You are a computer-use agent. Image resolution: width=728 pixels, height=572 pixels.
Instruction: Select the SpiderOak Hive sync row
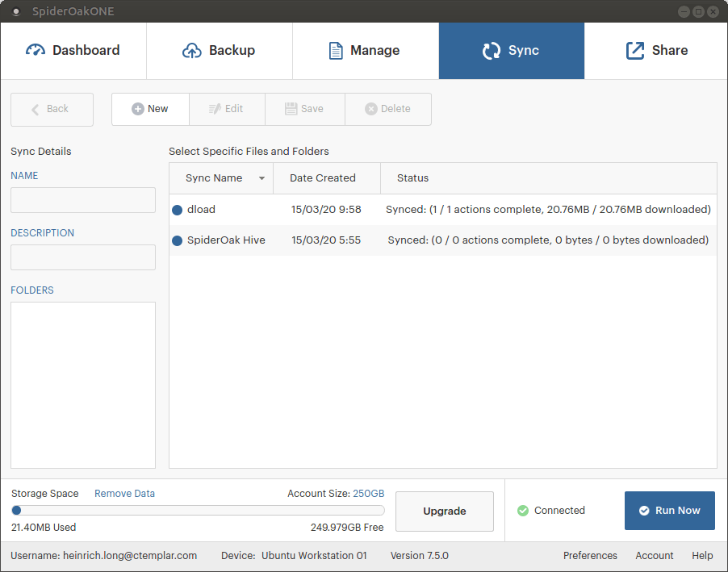[443, 240]
